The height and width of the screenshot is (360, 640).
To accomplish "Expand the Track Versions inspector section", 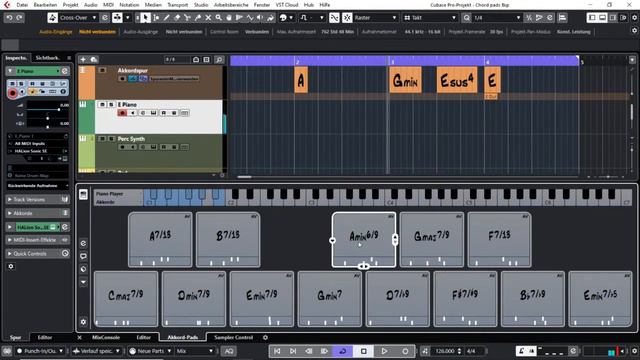I will [x=37, y=200].
